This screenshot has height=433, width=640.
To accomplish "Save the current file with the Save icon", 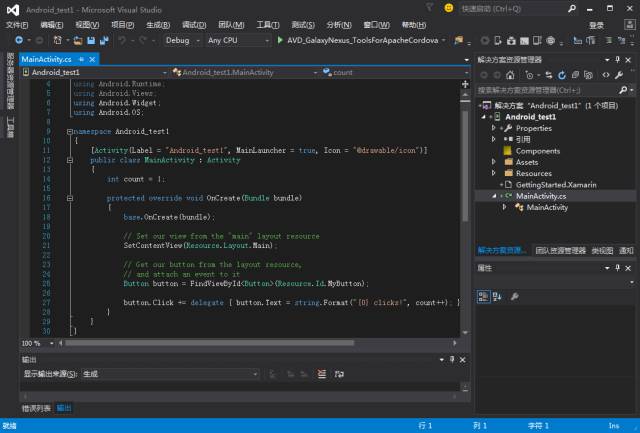I will (91, 40).
